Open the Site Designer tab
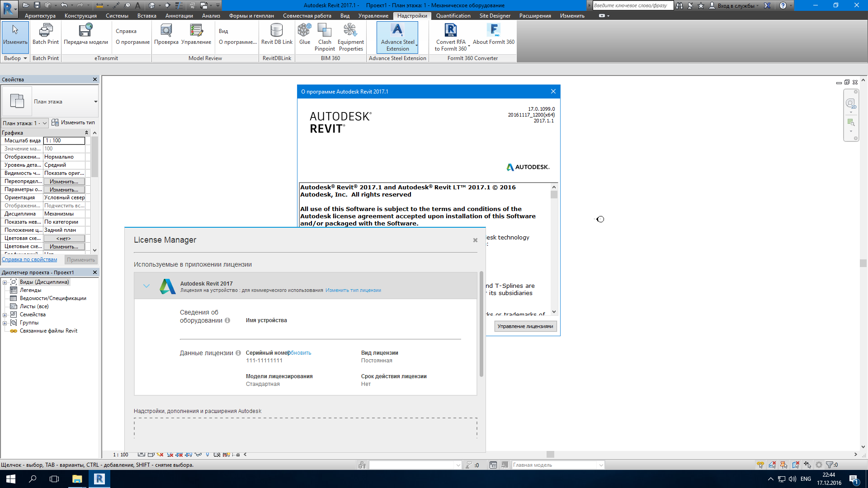 pyautogui.click(x=495, y=16)
